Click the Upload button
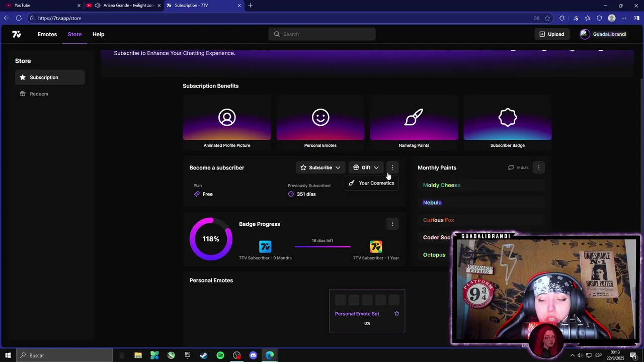The image size is (644, 362). pos(552,34)
